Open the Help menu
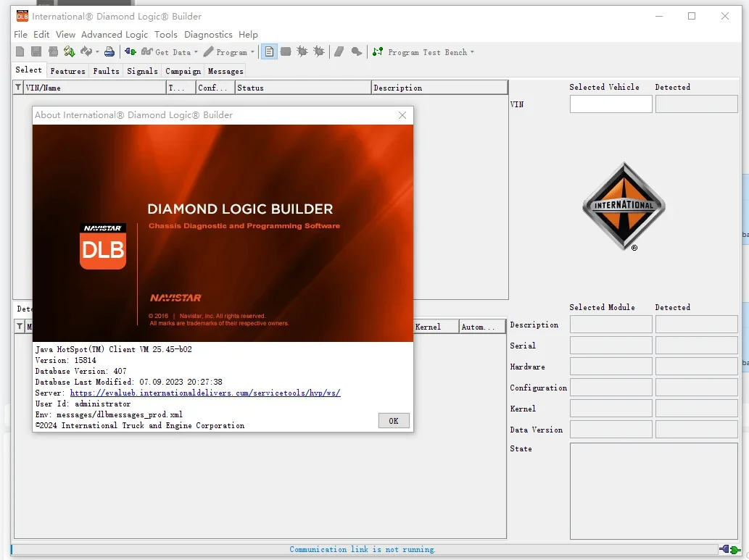The image size is (749, 560). point(248,34)
